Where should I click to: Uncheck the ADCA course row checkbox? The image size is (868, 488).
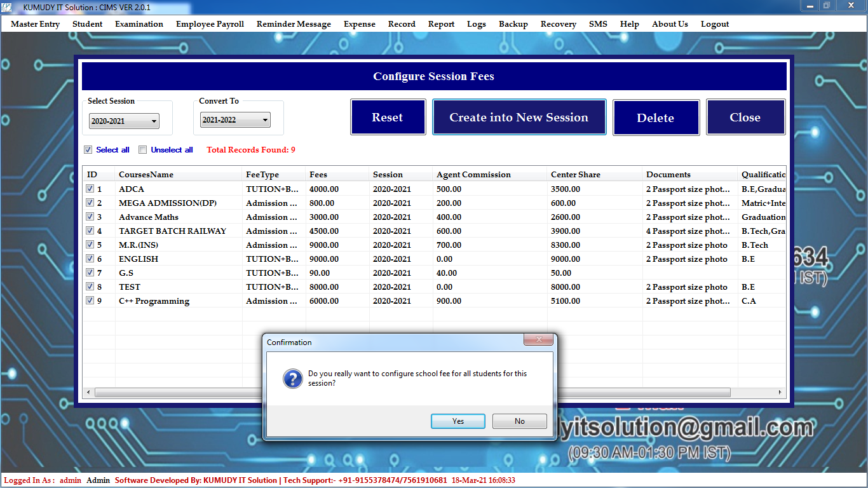90,189
